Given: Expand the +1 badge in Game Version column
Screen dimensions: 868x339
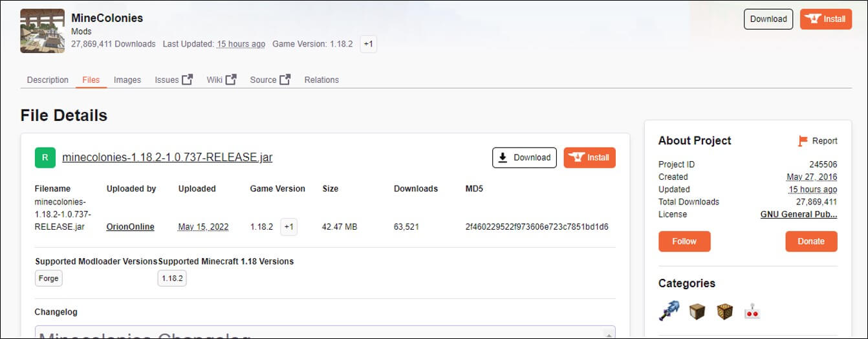Looking at the screenshot, I should [x=288, y=226].
